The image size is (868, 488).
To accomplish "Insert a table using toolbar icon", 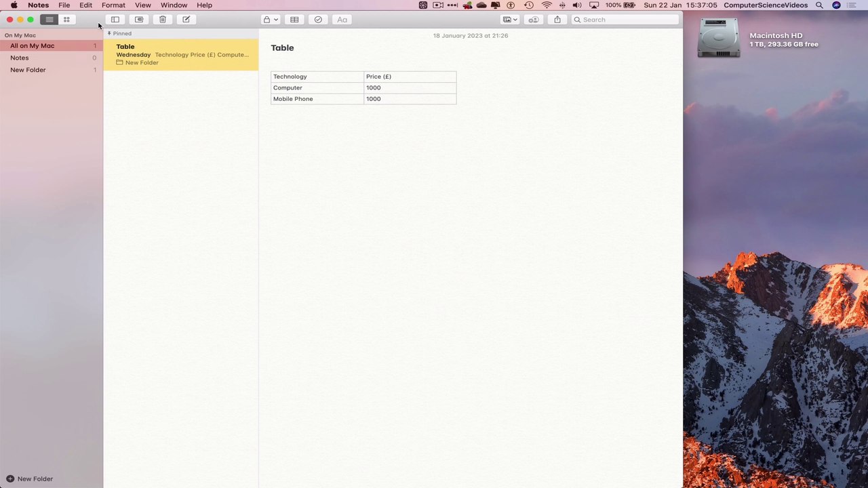I will pyautogui.click(x=294, y=20).
